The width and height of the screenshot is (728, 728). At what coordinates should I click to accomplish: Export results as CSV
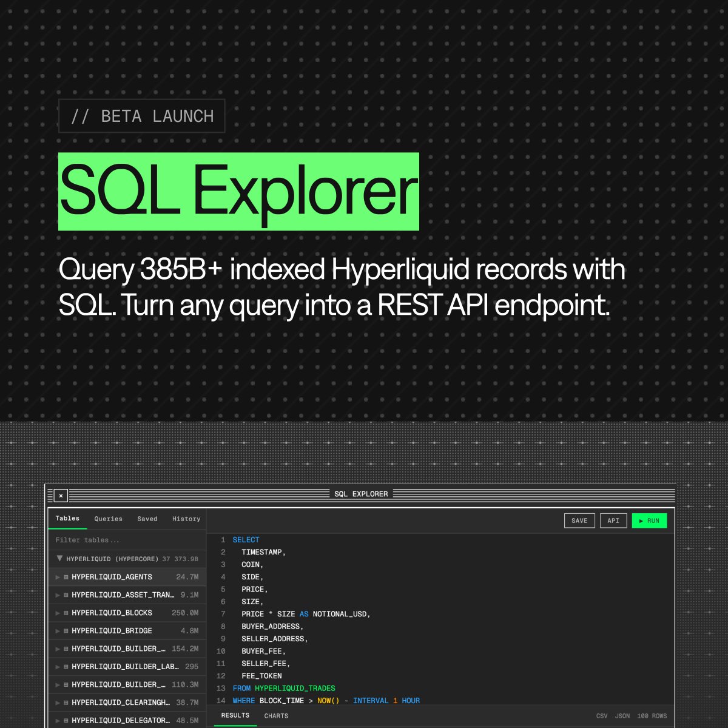pyautogui.click(x=602, y=716)
